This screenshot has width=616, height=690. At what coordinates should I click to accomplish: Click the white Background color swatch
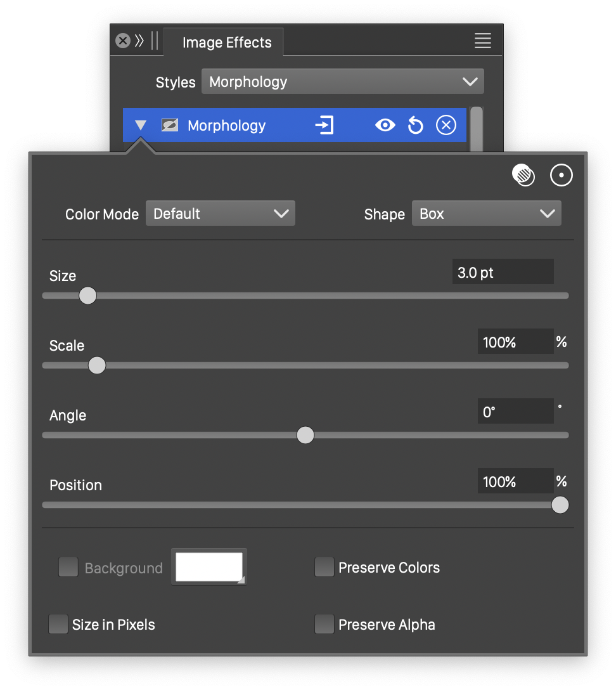[209, 567]
